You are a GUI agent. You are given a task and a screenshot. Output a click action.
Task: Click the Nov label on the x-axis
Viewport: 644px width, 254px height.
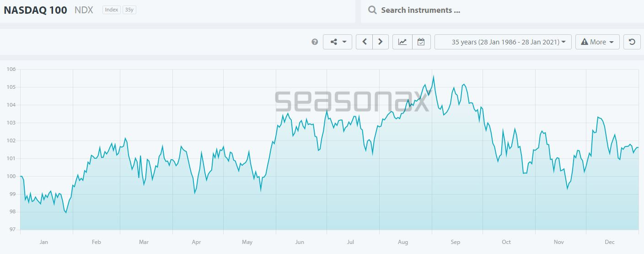click(x=558, y=242)
